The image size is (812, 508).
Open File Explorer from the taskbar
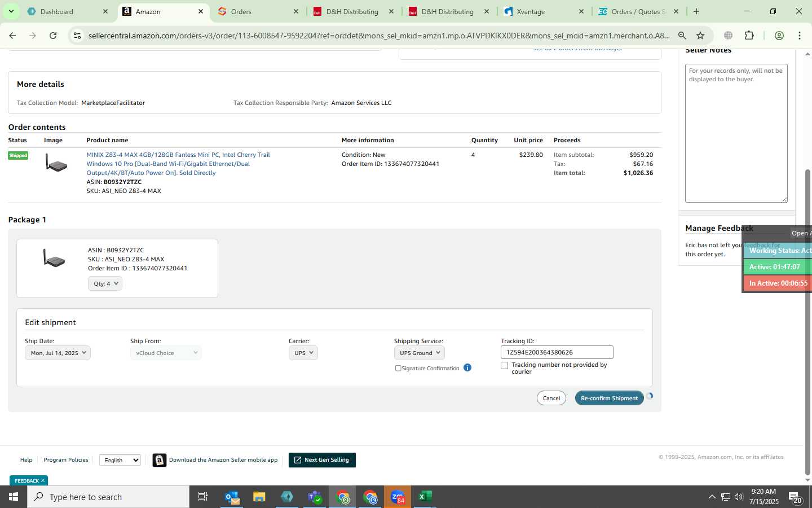coord(259,497)
